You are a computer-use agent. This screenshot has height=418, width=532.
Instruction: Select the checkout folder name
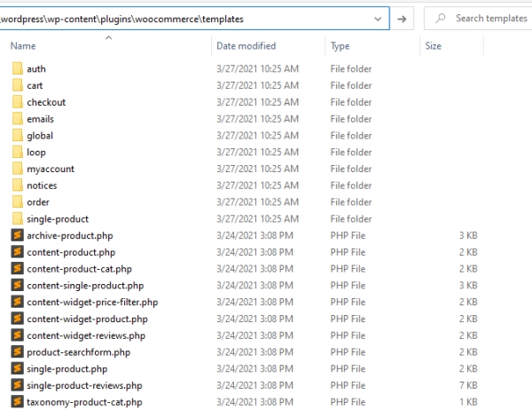tap(46, 102)
